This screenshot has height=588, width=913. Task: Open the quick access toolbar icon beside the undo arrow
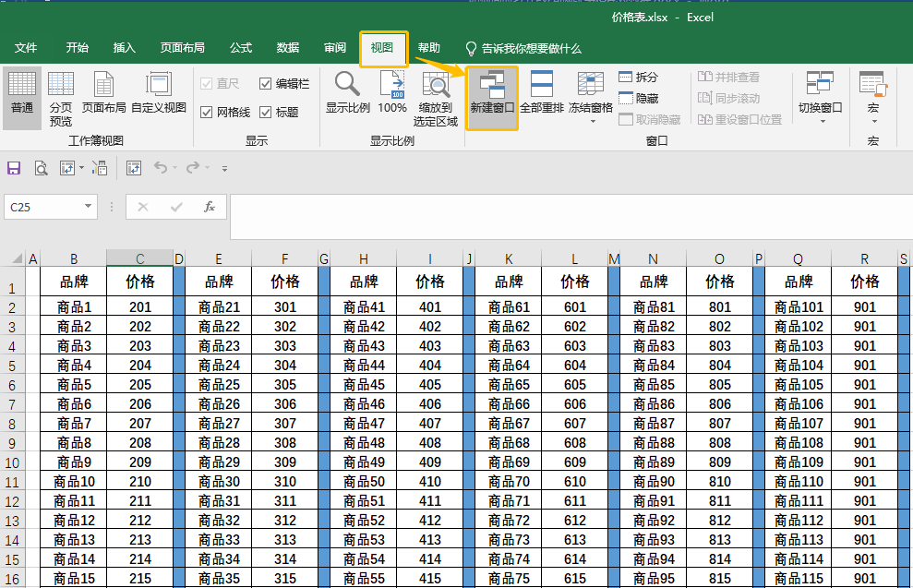tap(134, 168)
